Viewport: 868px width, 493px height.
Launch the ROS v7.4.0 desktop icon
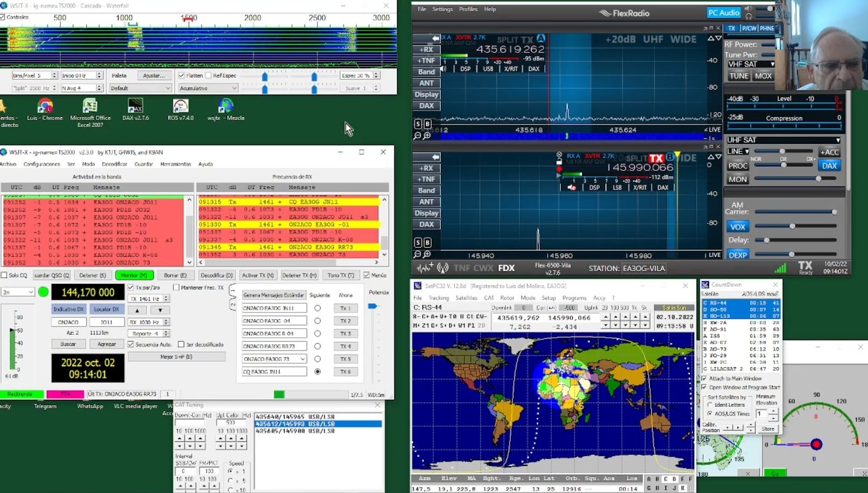click(180, 107)
